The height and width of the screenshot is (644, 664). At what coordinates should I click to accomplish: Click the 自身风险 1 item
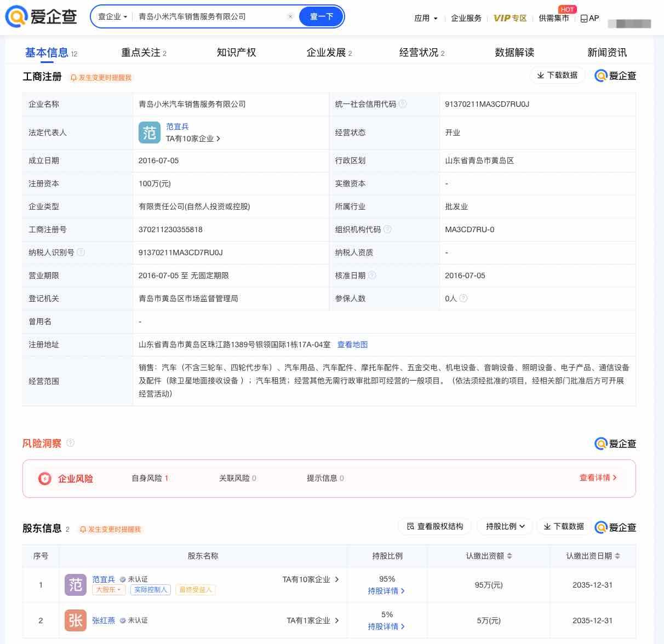click(x=150, y=478)
